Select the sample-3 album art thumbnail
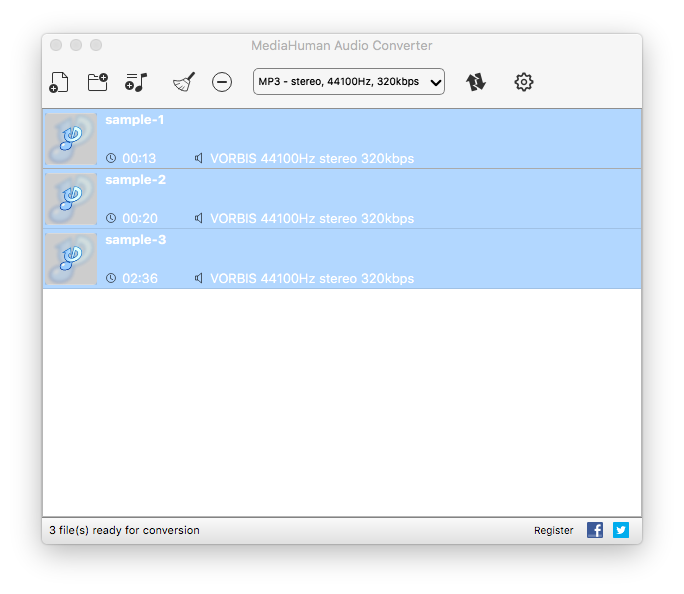 click(71, 259)
